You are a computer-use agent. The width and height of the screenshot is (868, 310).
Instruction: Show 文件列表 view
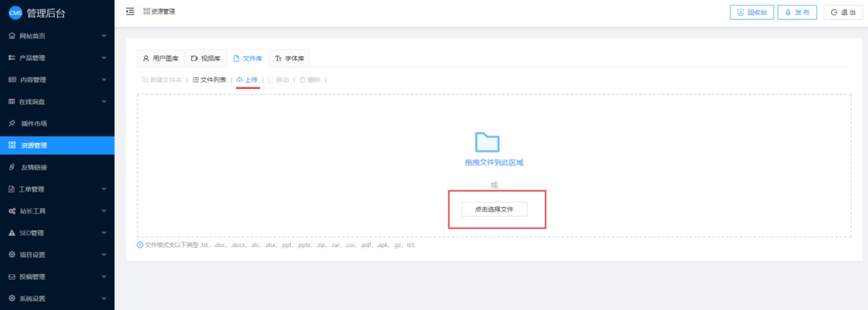pyautogui.click(x=209, y=79)
